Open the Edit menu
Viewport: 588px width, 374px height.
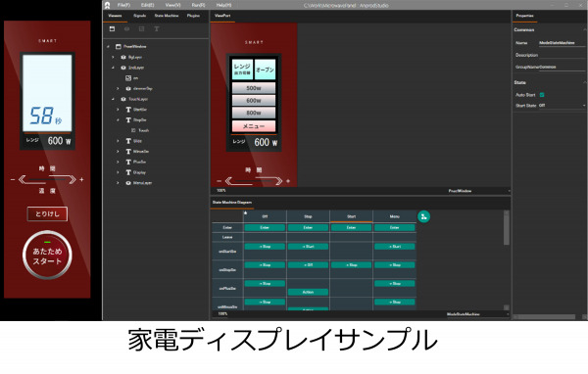click(x=147, y=5)
